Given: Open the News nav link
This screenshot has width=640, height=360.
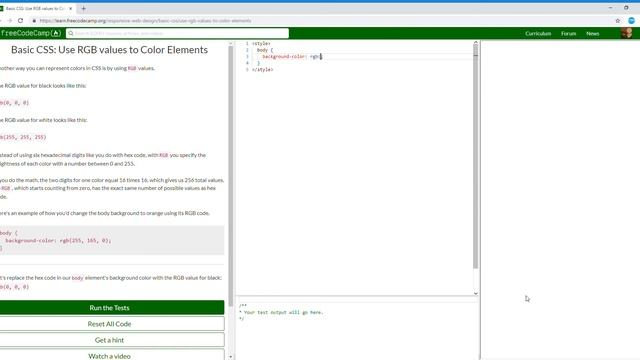Looking at the screenshot, I should 593,33.
